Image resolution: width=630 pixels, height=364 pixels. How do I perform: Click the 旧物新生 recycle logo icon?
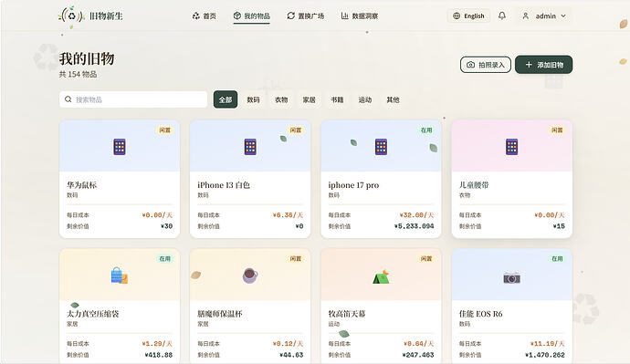71,16
